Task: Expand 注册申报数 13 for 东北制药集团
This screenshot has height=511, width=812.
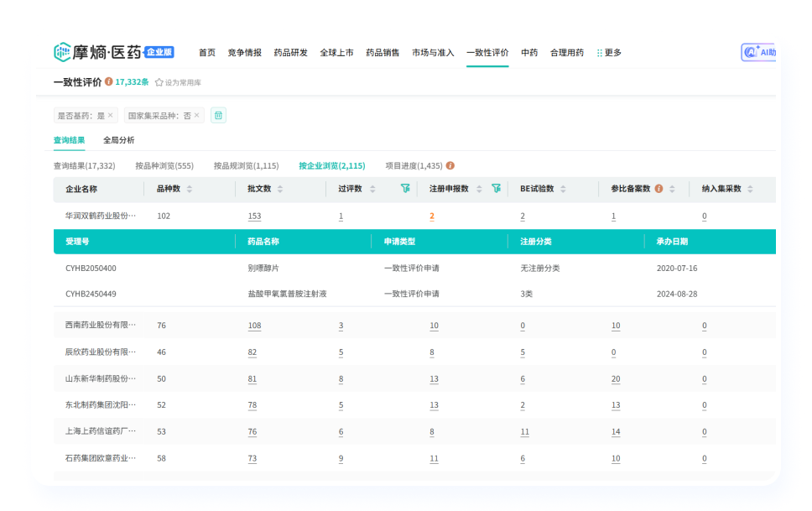Action: click(434, 404)
